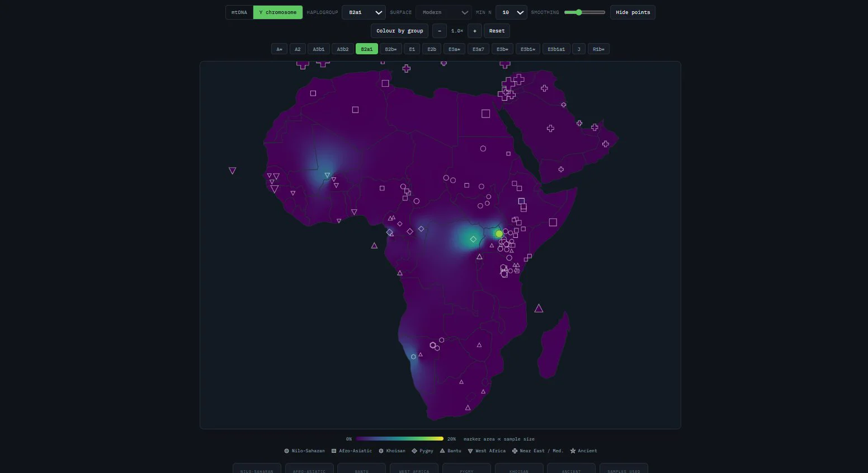Image resolution: width=868 pixels, height=473 pixels.
Task: Choose the R1b* haplogroup chip
Action: pos(598,49)
